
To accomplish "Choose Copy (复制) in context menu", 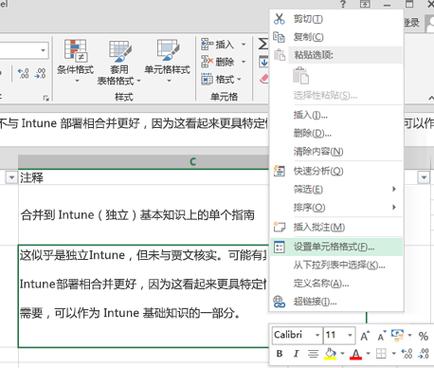I will point(336,37).
